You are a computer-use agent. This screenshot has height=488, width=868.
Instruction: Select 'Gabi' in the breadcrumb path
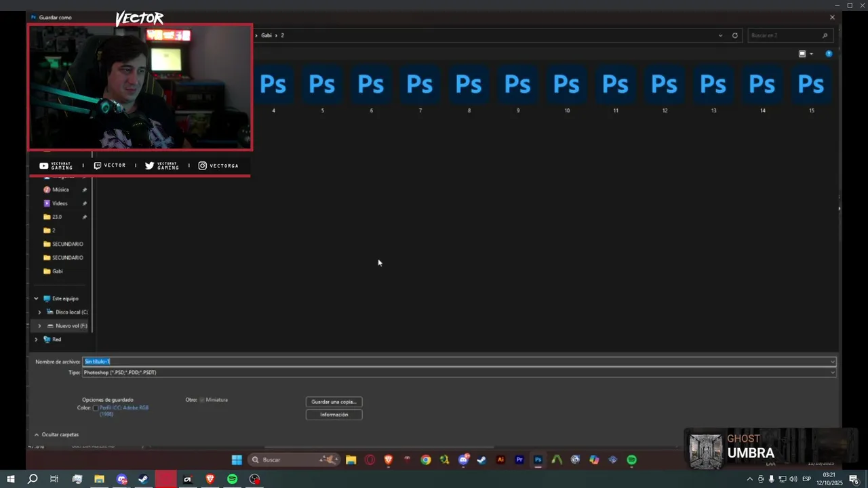[x=267, y=35]
